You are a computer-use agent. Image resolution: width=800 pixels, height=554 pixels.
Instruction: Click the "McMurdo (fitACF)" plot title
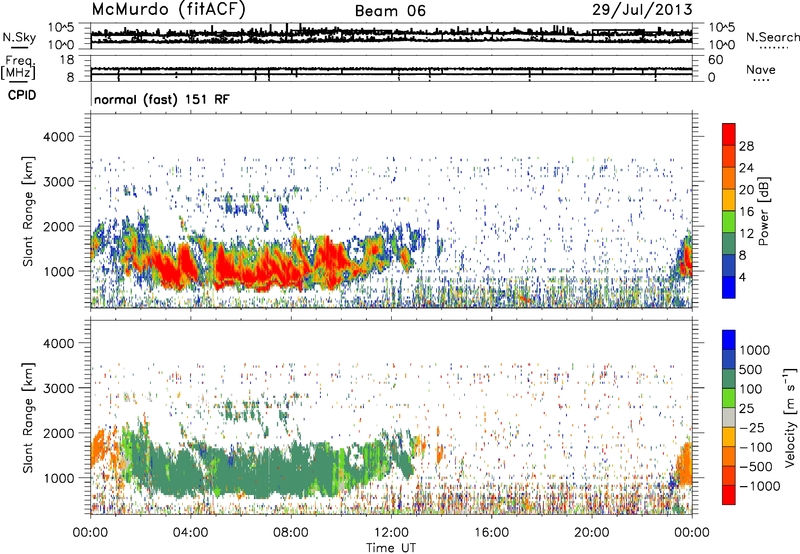coord(169,10)
